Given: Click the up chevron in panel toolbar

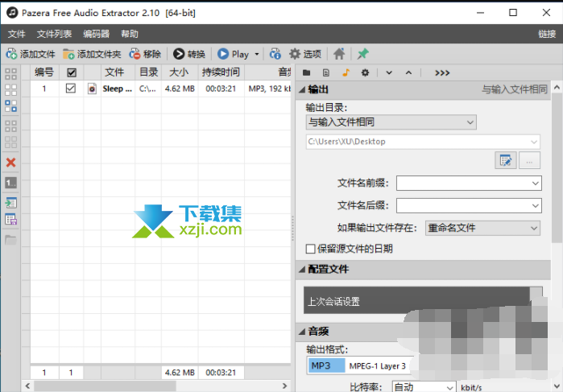Looking at the screenshot, I should tap(408, 73).
